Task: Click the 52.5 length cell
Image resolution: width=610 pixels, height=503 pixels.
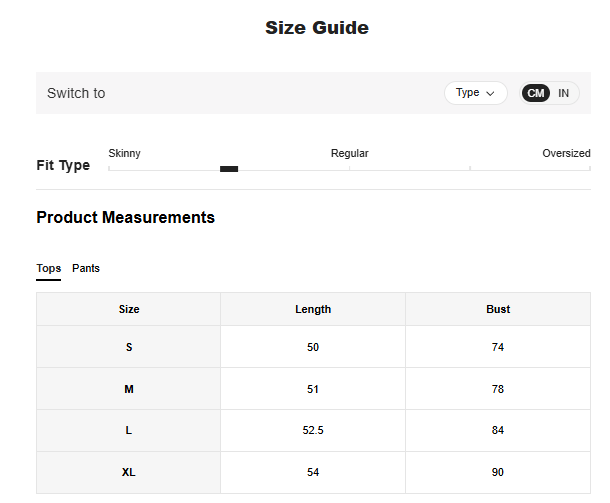Action: point(313,430)
